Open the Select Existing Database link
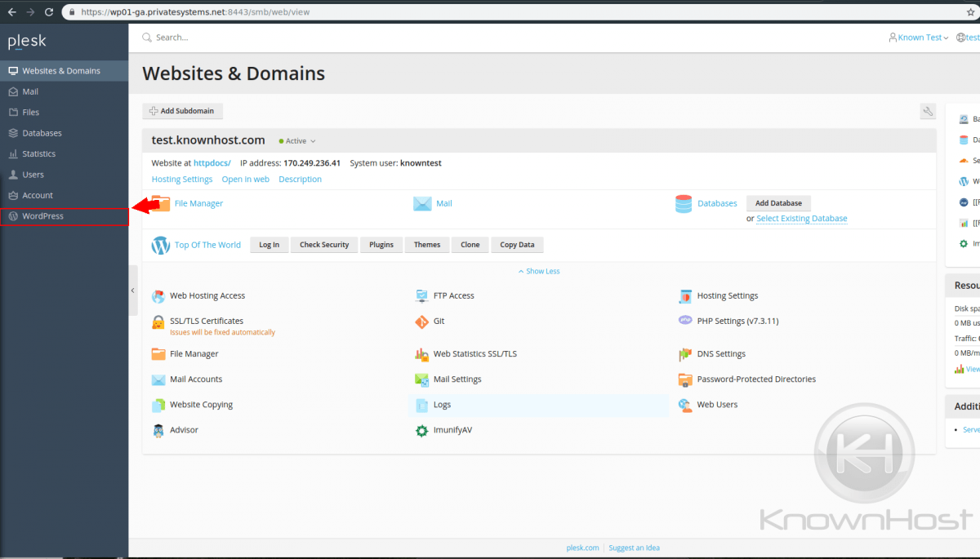 801,218
